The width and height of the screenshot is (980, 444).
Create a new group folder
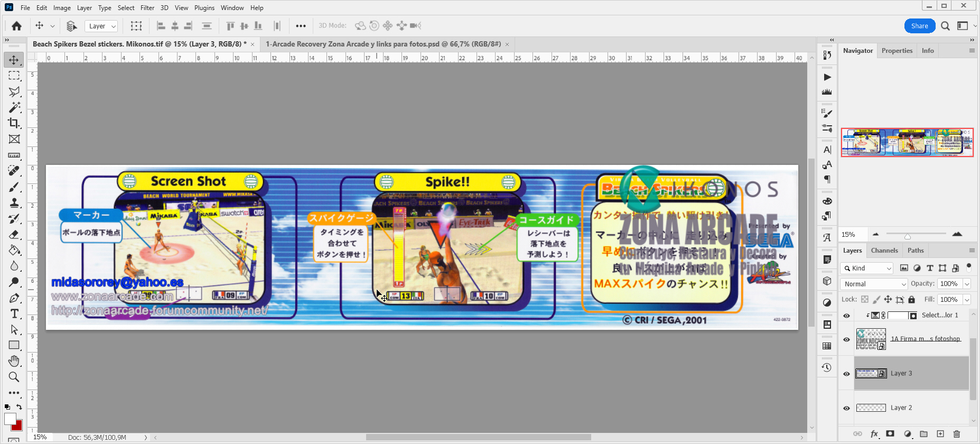(x=923, y=434)
